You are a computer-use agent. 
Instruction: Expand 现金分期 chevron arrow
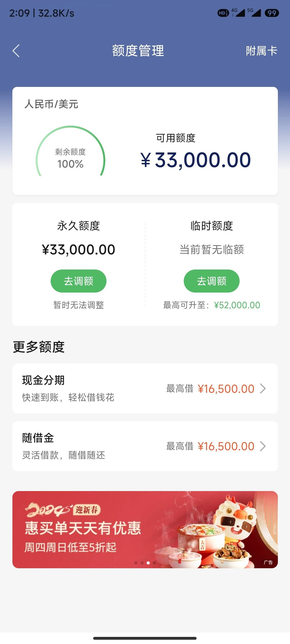(262, 389)
